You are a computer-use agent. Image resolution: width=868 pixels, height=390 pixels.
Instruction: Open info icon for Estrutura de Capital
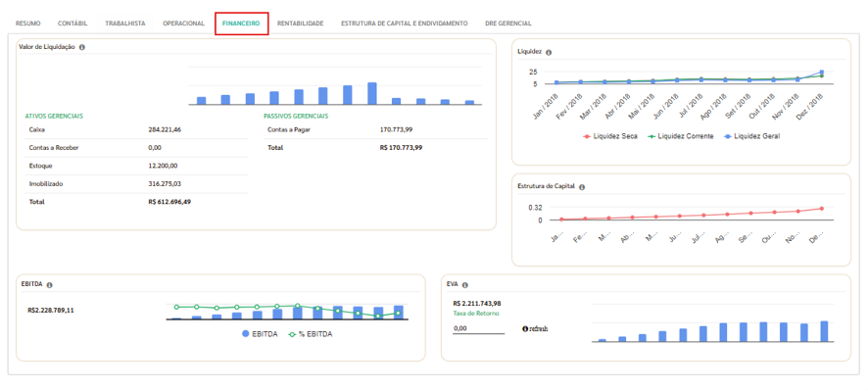(582, 187)
